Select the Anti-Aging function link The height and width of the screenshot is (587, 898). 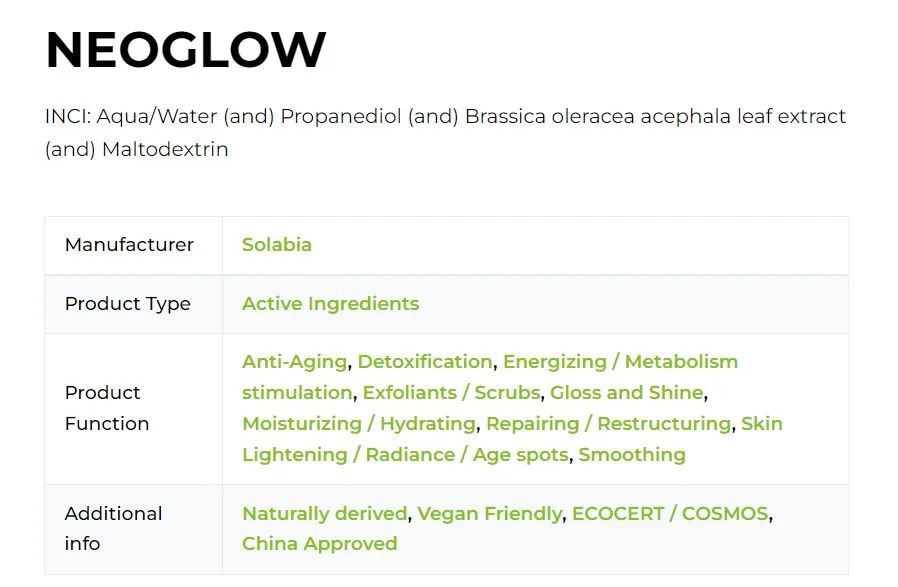click(294, 362)
